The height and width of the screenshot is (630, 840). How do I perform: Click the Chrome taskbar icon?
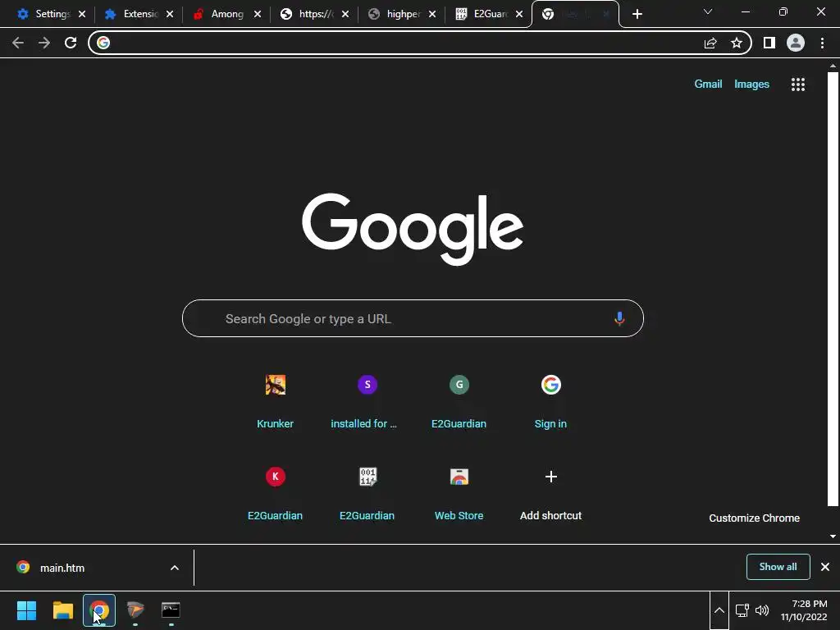99,610
